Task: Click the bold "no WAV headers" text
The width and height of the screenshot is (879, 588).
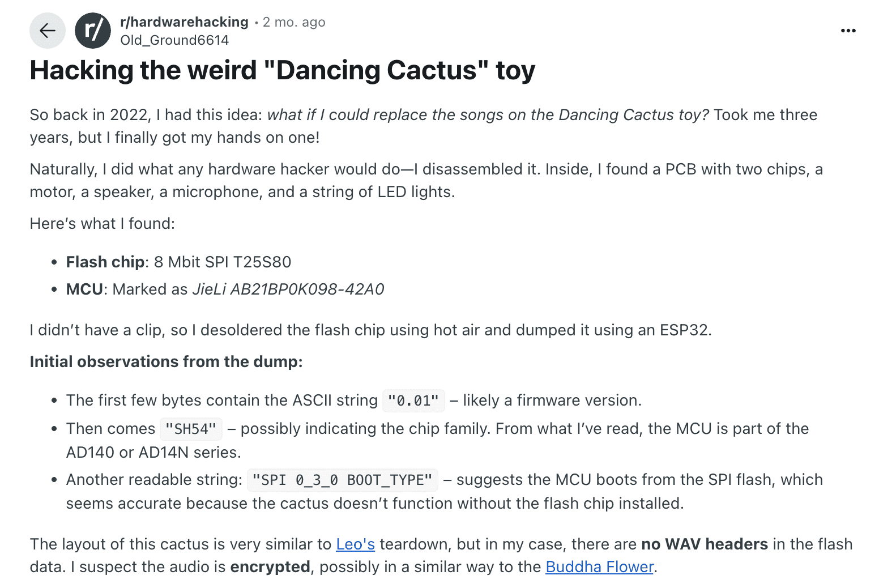Action: 704,544
